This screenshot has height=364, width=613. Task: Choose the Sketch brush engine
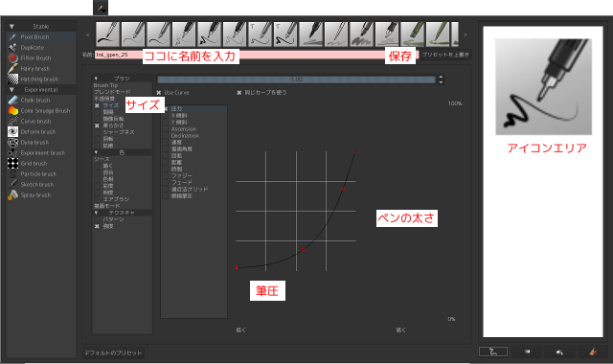(x=41, y=185)
